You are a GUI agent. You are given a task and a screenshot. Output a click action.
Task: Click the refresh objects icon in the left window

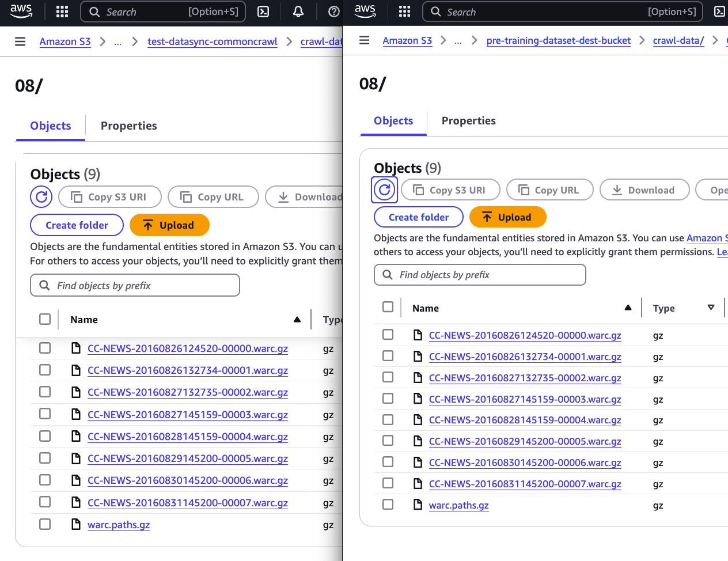[41, 196]
